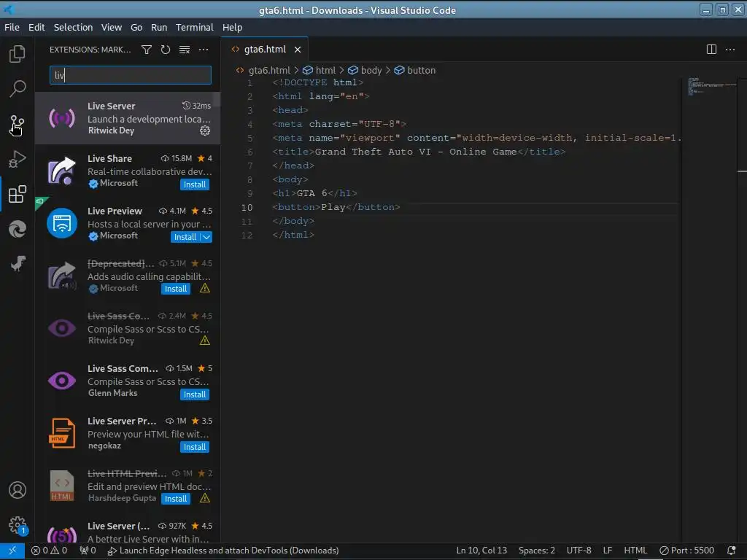Install Live Server Preview by negokaz

tap(194, 447)
